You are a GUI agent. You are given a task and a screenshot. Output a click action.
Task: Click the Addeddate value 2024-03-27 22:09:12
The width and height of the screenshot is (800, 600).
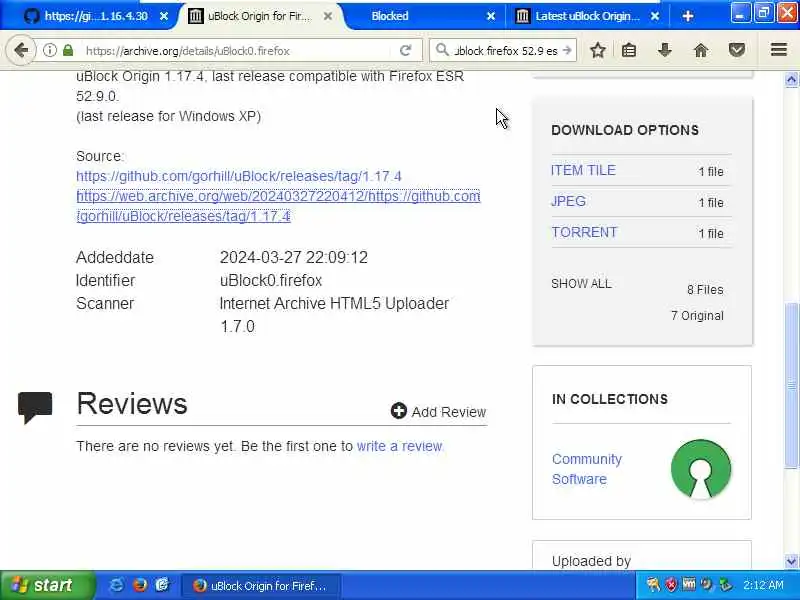click(294, 257)
